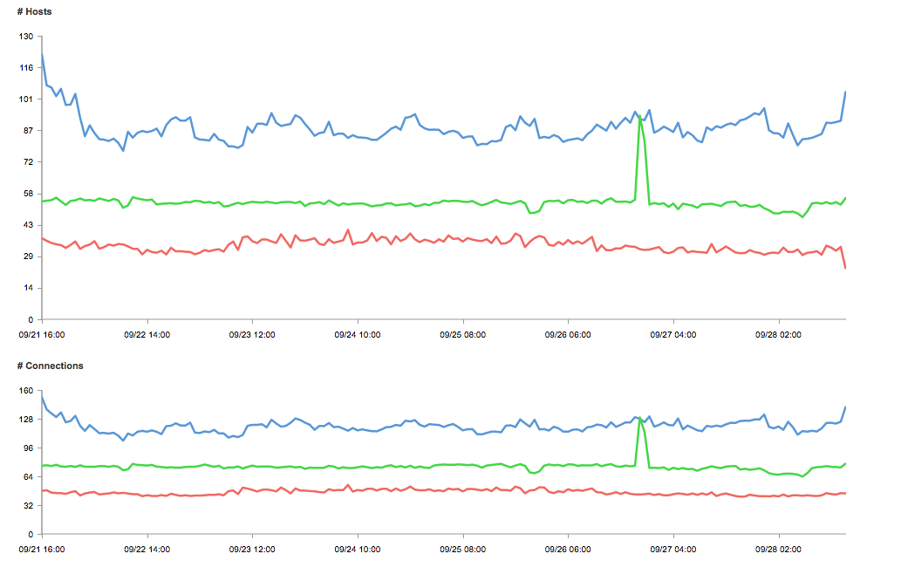The image size is (908, 588).
Task: Click "09/28 02:00" under the Hosts chart
Action: [778, 335]
